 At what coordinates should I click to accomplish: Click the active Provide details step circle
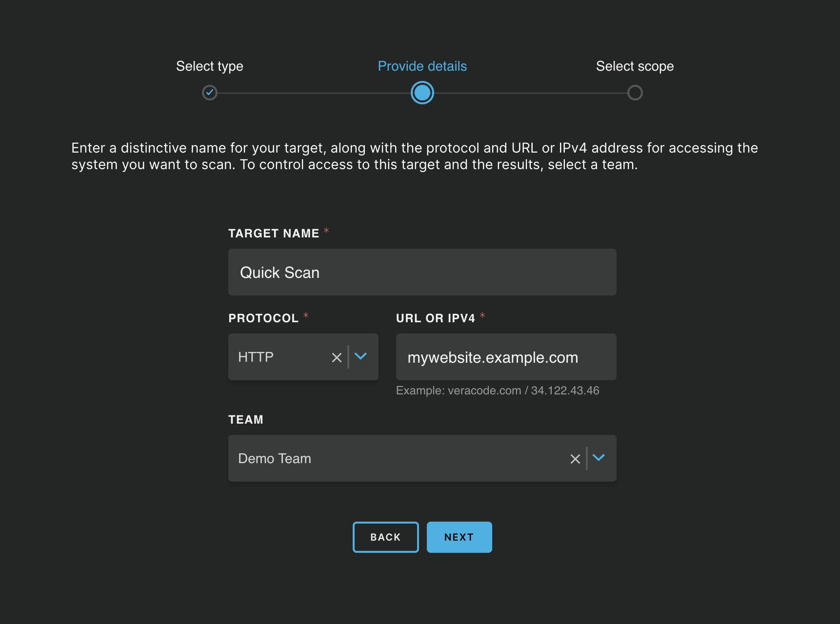pyautogui.click(x=422, y=93)
